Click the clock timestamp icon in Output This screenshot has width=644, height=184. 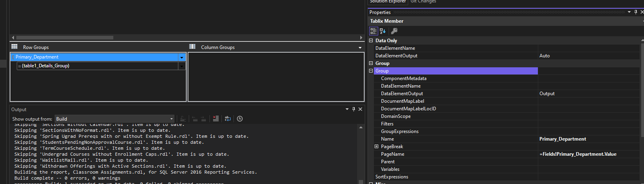point(240,119)
